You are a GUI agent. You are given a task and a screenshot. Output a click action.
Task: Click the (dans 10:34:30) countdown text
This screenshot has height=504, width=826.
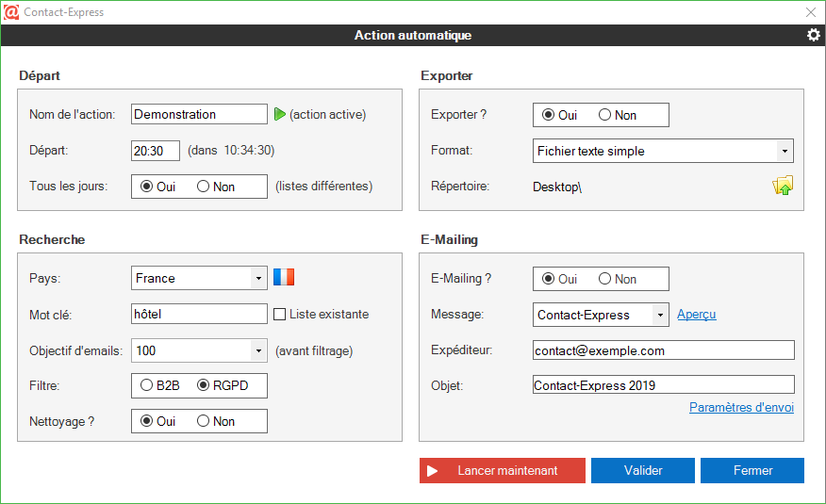click(x=231, y=151)
